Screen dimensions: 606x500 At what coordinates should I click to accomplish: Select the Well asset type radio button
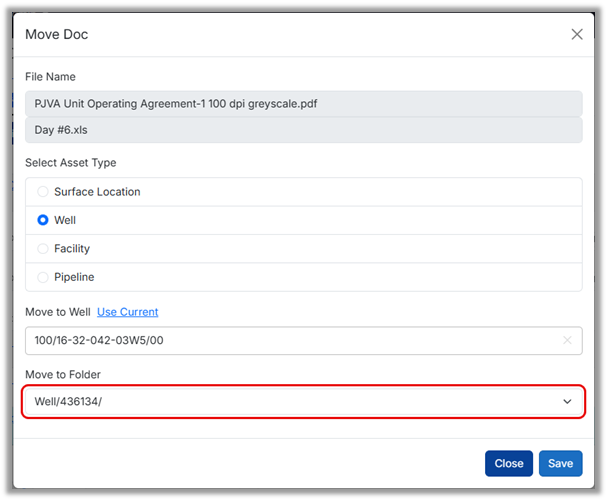pyautogui.click(x=43, y=220)
